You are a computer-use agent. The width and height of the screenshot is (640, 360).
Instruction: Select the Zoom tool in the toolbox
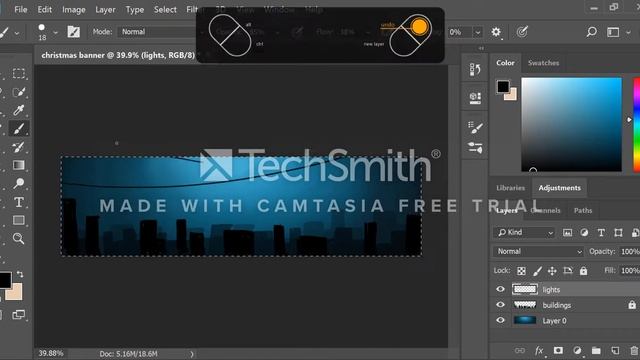click(x=18, y=238)
